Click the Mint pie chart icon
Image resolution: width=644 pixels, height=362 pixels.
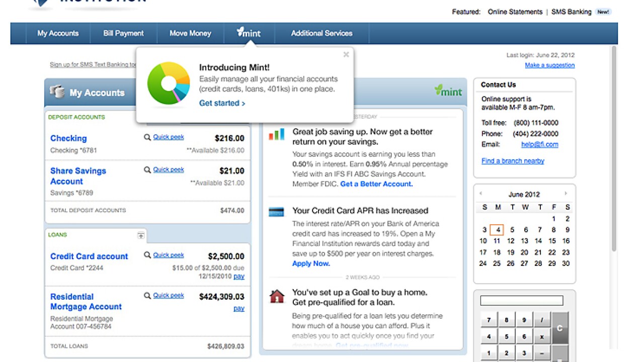click(x=169, y=83)
